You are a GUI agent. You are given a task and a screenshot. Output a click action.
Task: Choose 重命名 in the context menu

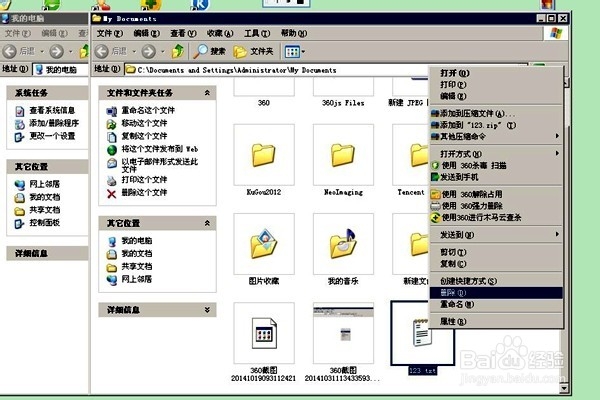tap(496, 304)
